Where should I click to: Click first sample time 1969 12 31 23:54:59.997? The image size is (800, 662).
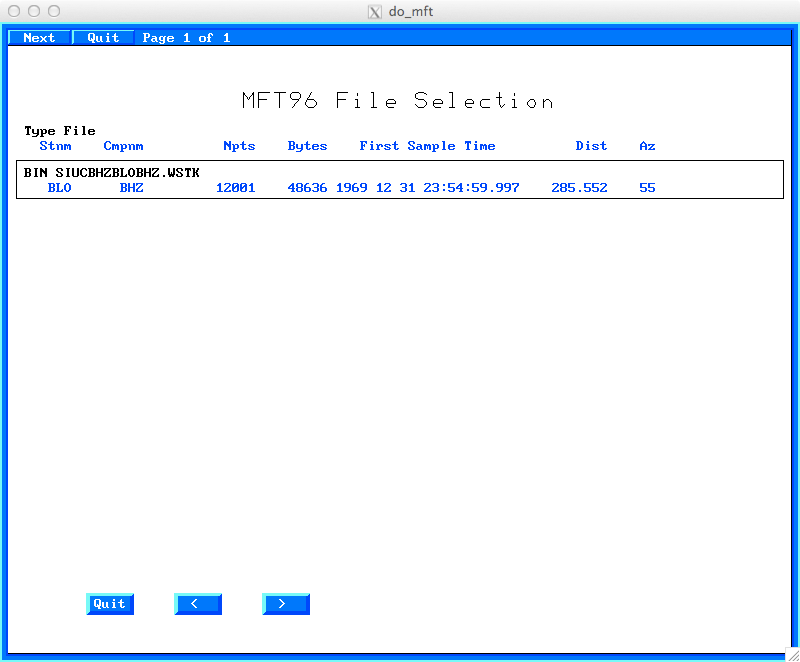tap(428, 188)
